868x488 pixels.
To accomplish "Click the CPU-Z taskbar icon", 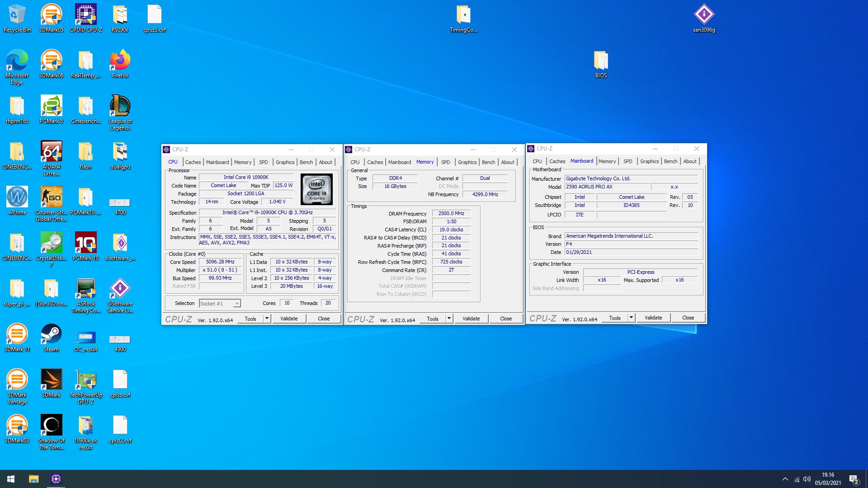I will tap(56, 479).
